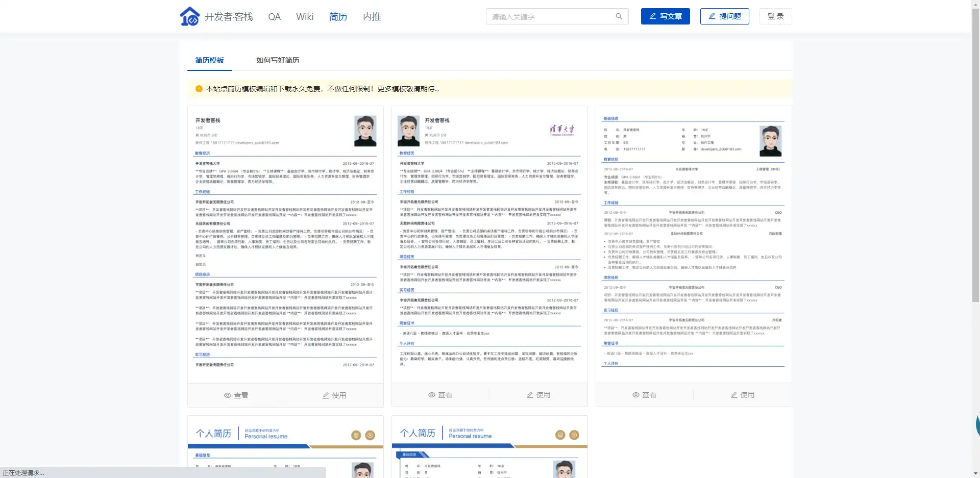Click the orange notice warning icon
This screenshot has height=478, width=980.
199,89
